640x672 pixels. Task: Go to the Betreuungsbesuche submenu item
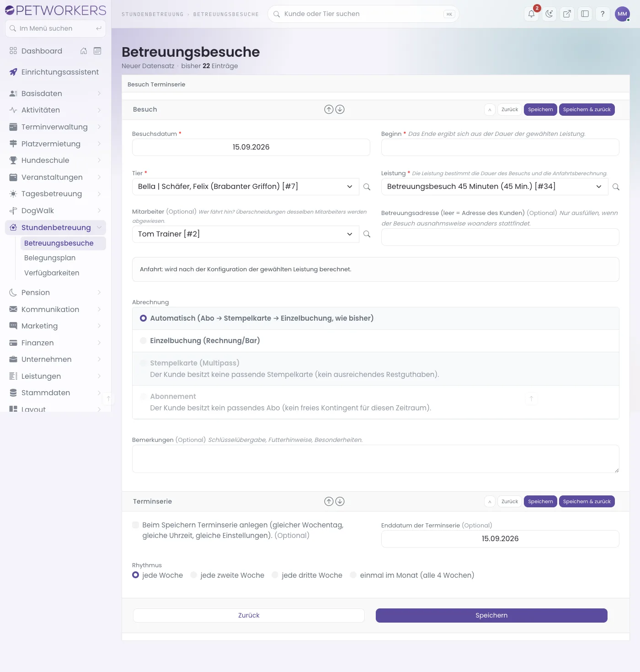tap(63, 243)
